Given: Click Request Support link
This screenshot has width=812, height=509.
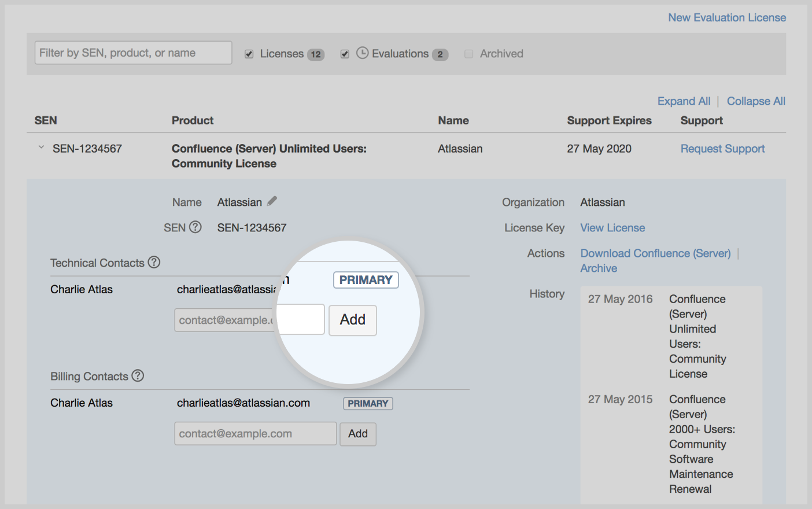Looking at the screenshot, I should [722, 149].
